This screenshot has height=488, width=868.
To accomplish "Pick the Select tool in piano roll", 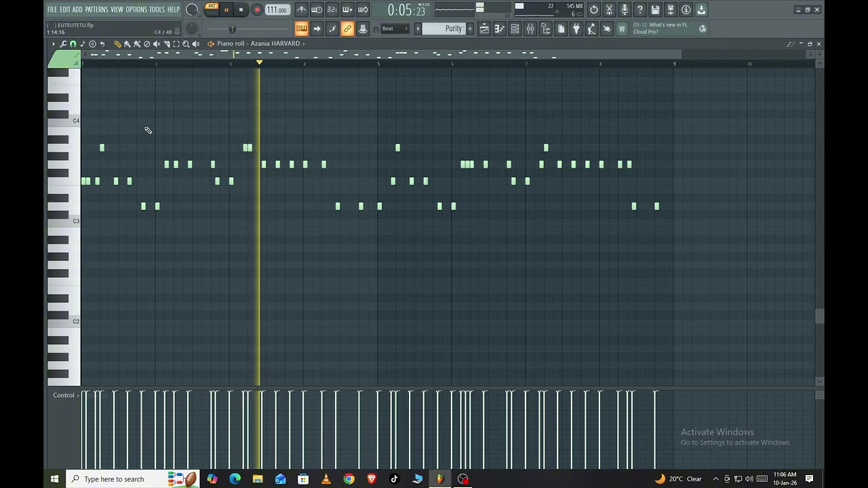I will coord(176,43).
